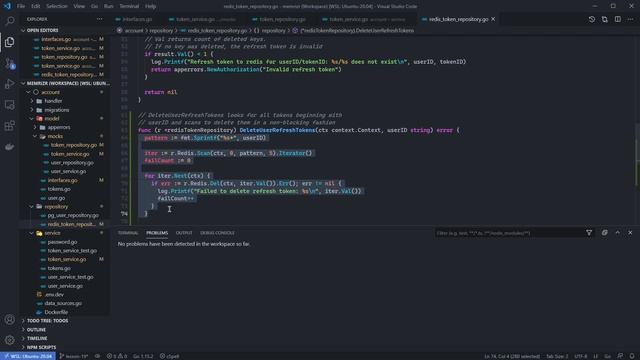640x360 pixels.
Task: Open editor more actions ellipsis
Action: coord(630,19)
